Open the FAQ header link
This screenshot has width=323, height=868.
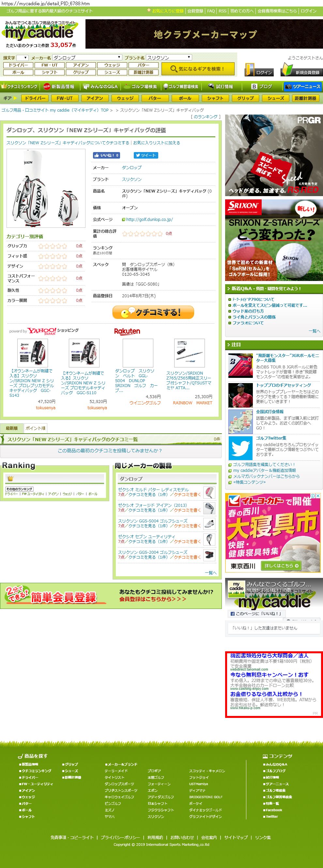(211, 11)
